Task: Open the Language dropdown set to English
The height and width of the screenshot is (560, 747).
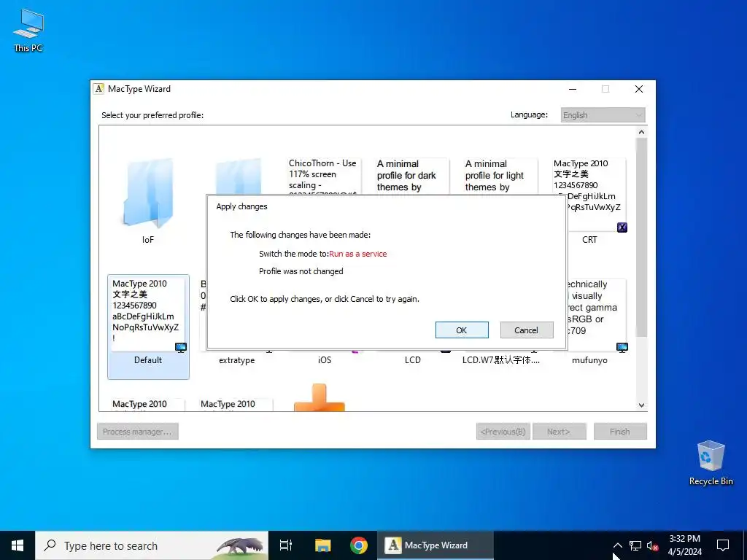Action: [x=603, y=115]
